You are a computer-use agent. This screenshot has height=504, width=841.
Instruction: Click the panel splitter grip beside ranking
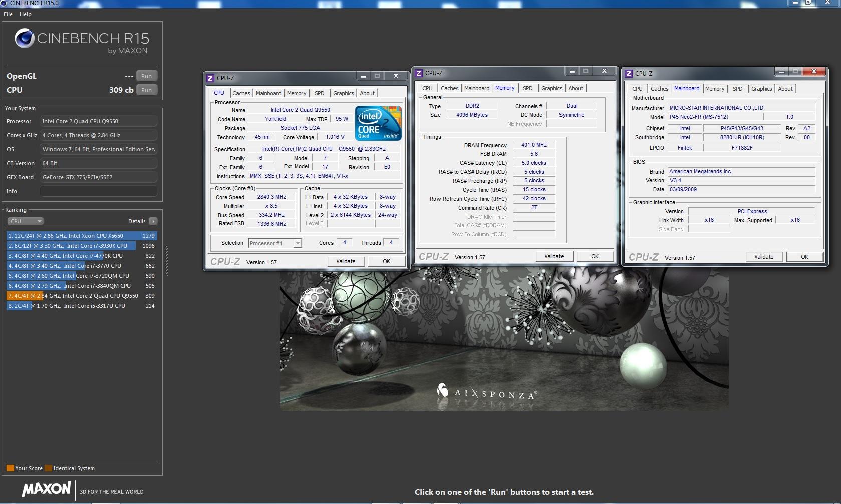tap(167, 261)
